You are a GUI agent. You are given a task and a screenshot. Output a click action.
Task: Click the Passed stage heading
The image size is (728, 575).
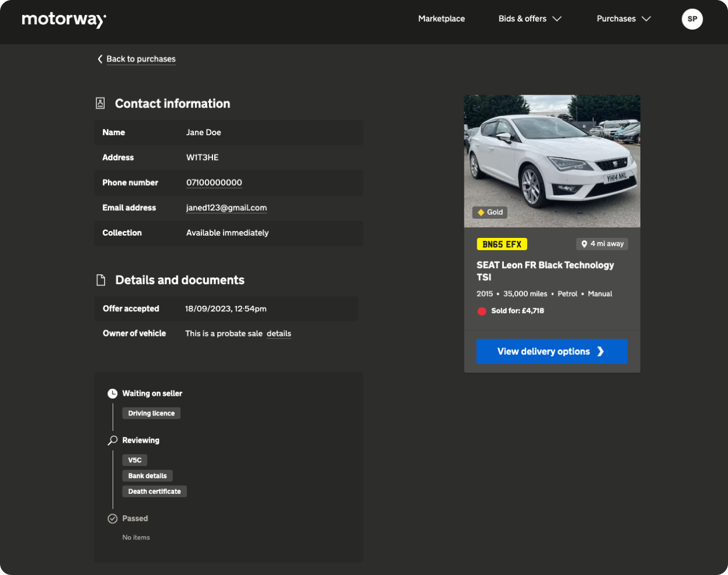pos(135,519)
